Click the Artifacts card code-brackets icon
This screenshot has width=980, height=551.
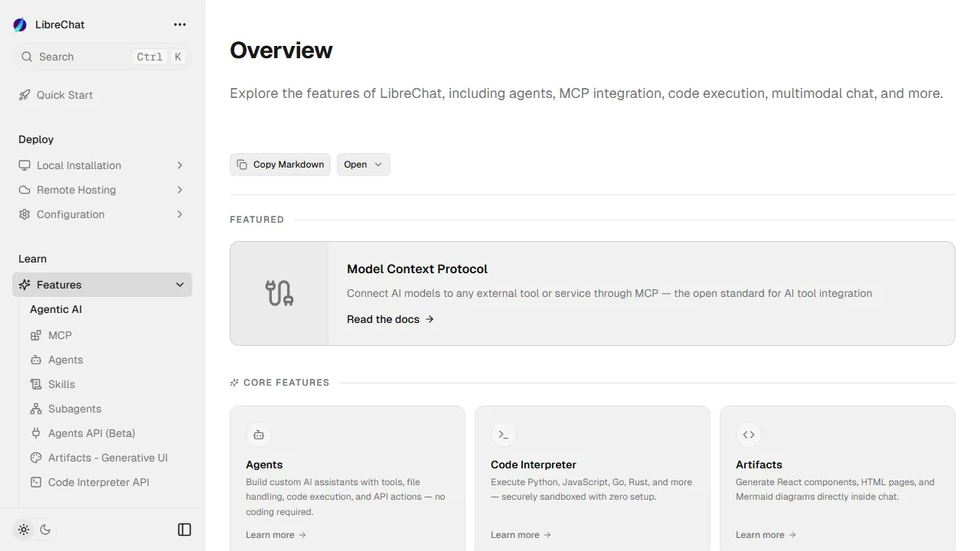[x=749, y=435]
